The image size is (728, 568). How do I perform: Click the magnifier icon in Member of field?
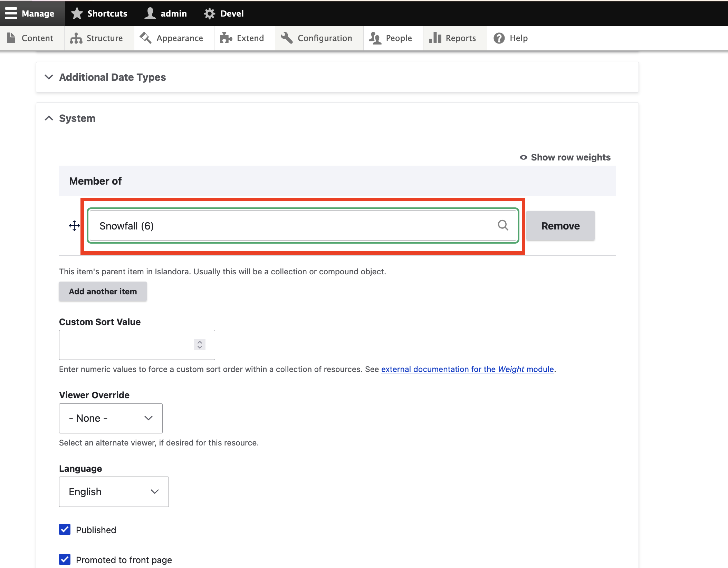(503, 225)
